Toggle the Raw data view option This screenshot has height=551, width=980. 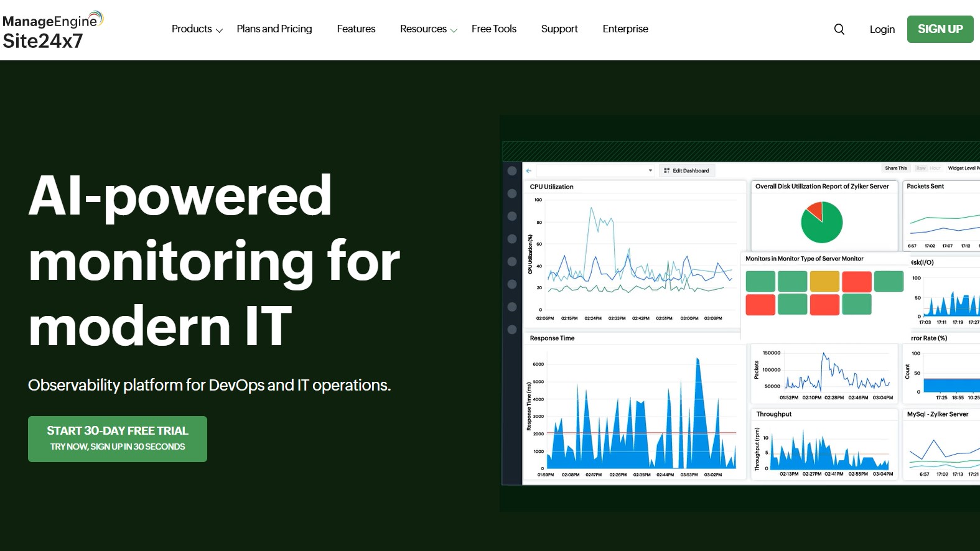(x=921, y=169)
